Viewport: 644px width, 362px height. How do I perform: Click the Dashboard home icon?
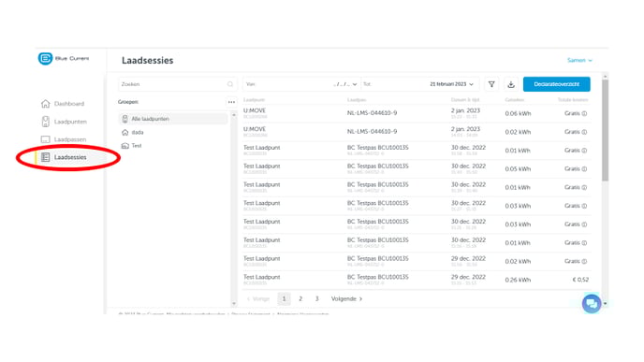(46, 104)
